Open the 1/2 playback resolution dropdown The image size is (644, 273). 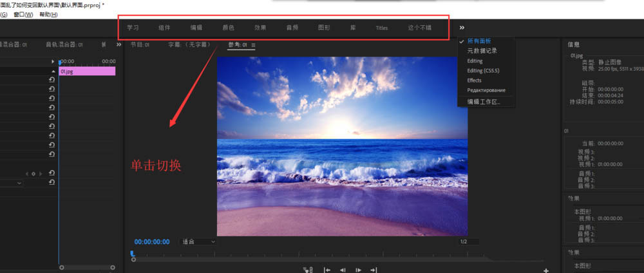click(x=465, y=241)
